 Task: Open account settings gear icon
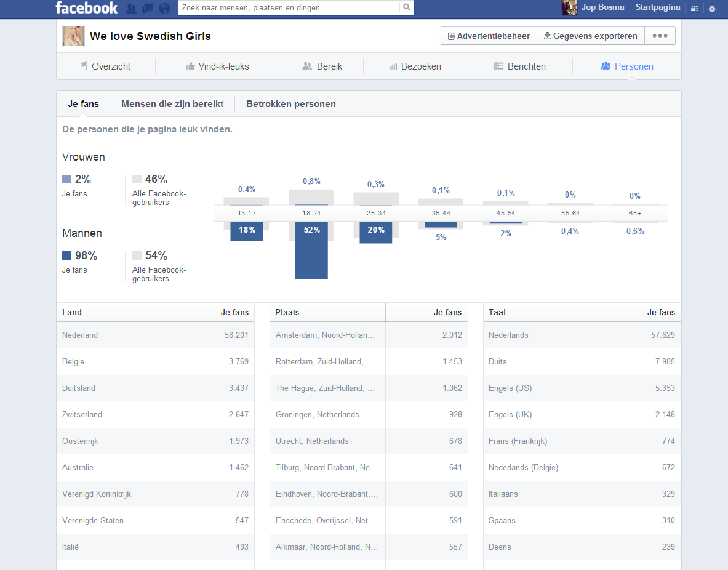712,9
